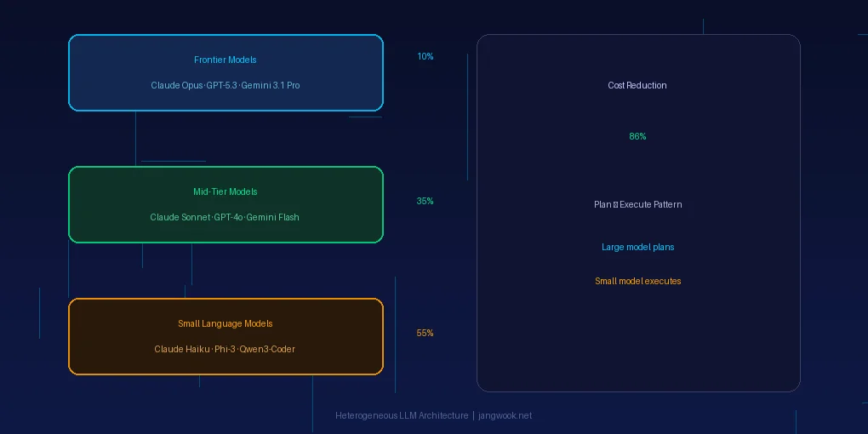868x434 pixels.
Task: Select the 86% cost reduction figure
Action: pyautogui.click(x=637, y=137)
